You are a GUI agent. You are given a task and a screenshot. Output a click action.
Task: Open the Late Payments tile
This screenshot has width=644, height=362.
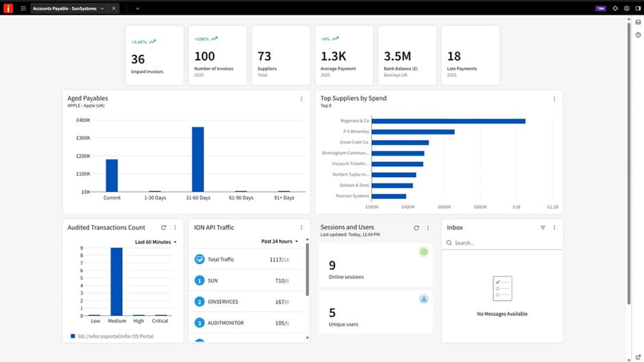(470, 56)
